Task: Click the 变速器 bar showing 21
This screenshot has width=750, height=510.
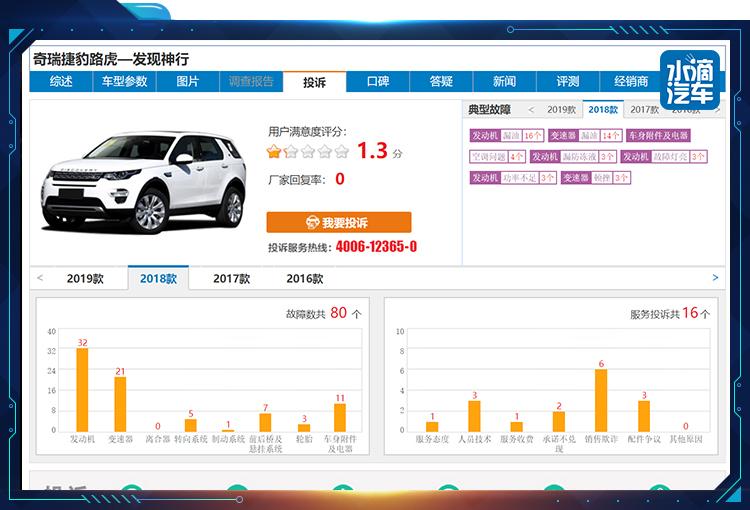Action: pyautogui.click(x=120, y=404)
